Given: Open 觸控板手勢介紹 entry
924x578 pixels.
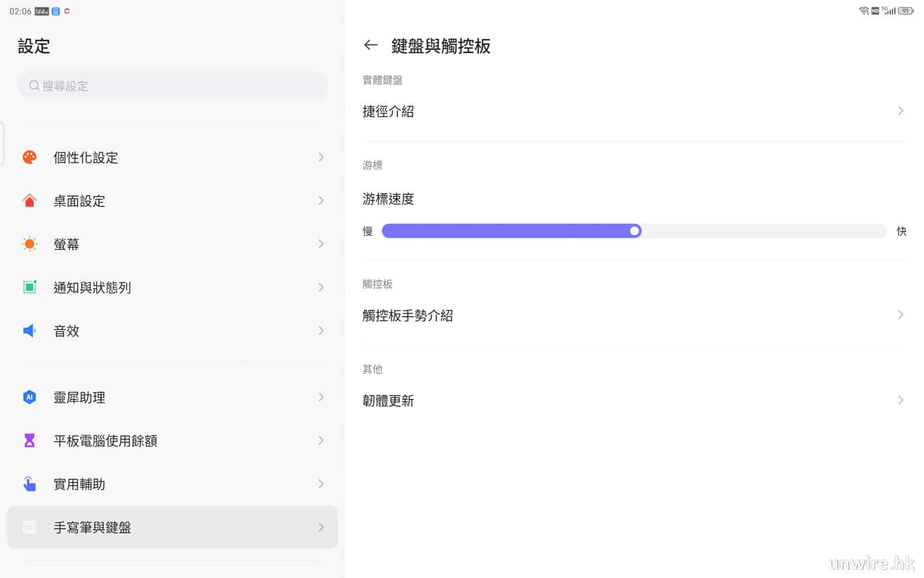Looking at the screenshot, I should point(408,316).
